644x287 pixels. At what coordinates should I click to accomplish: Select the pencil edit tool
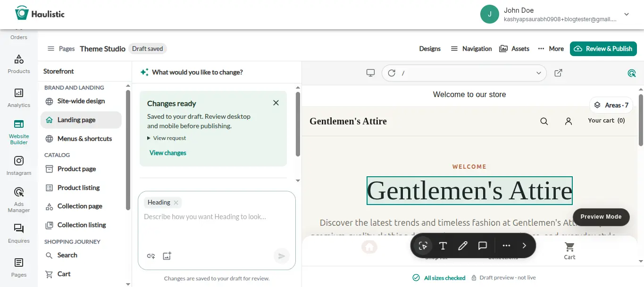pyautogui.click(x=463, y=246)
